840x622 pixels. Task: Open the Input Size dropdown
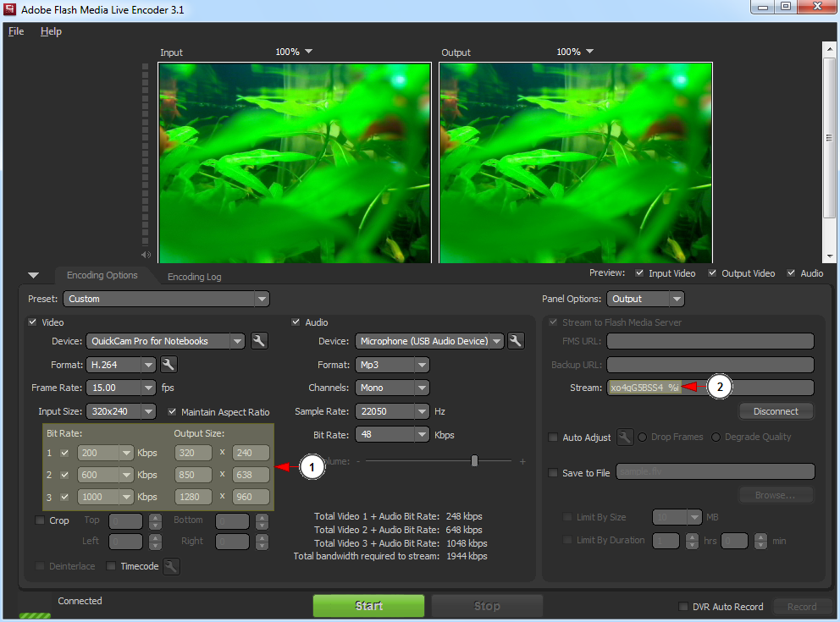coord(121,411)
